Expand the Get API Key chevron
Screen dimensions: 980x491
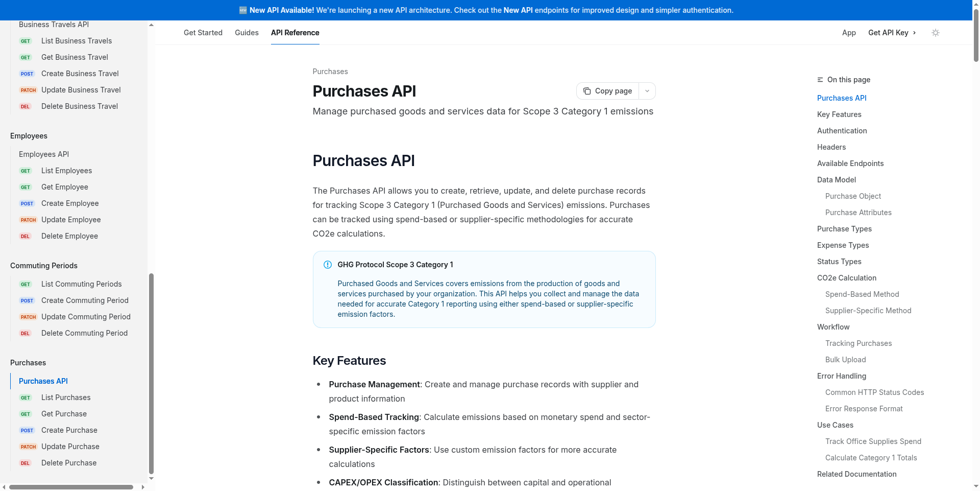pos(913,33)
